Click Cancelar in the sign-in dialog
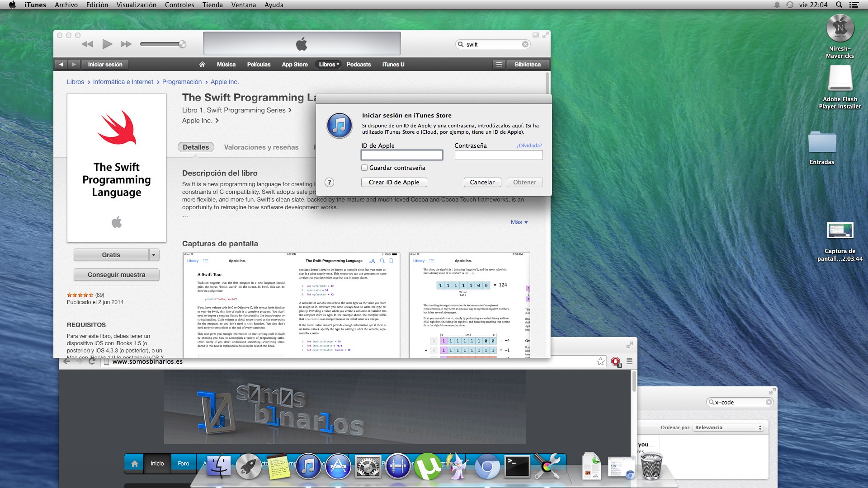This screenshot has width=868, height=488. (482, 182)
